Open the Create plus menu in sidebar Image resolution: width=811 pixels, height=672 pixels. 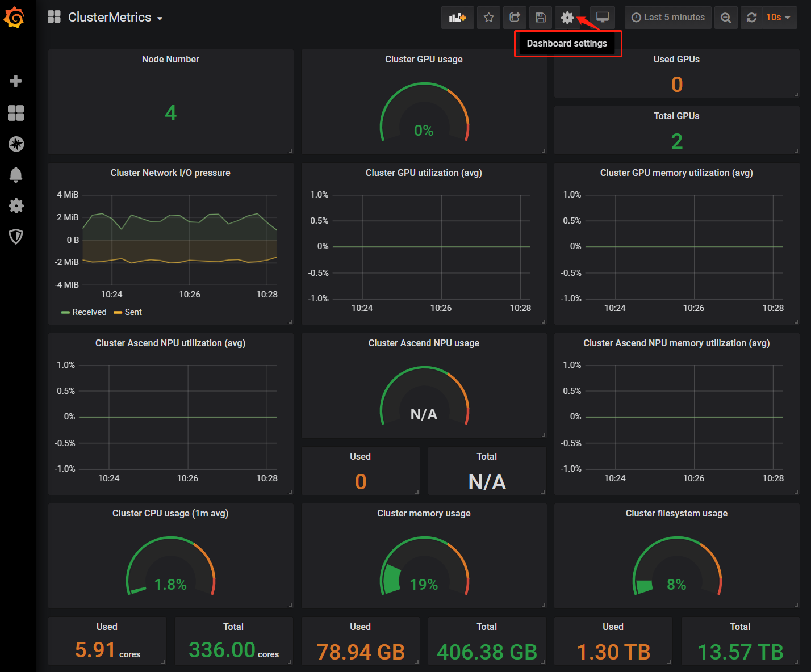pos(16,81)
